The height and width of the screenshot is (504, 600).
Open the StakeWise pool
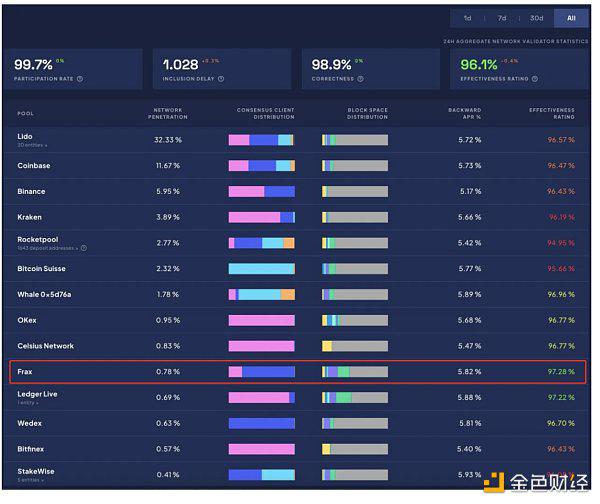tap(36, 471)
